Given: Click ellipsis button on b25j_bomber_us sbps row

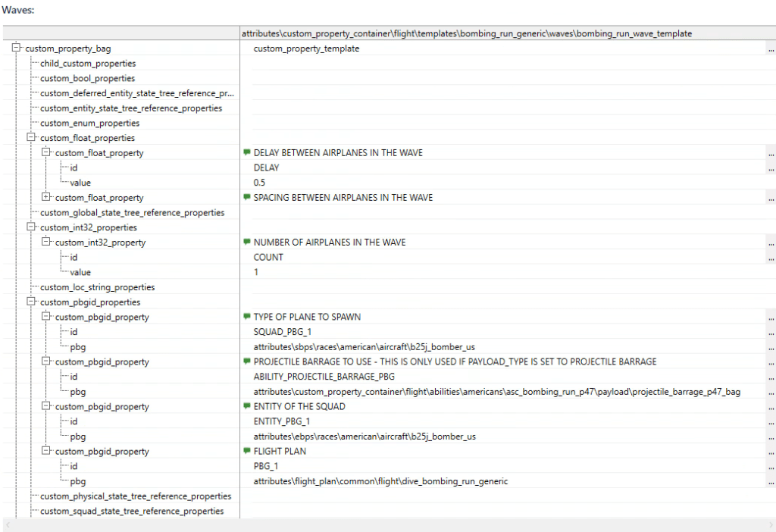Looking at the screenshot, I should (x=771, y=347).
